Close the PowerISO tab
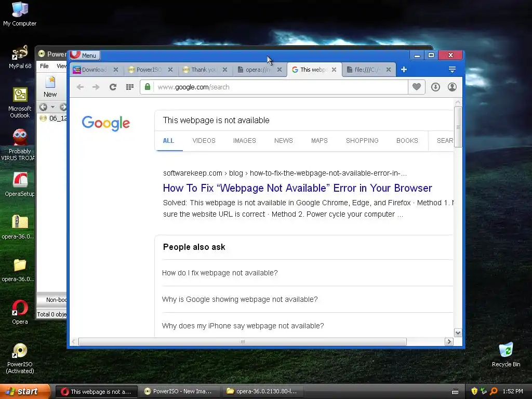The width and height of the screenshot is (532, 399). (170, 70)
